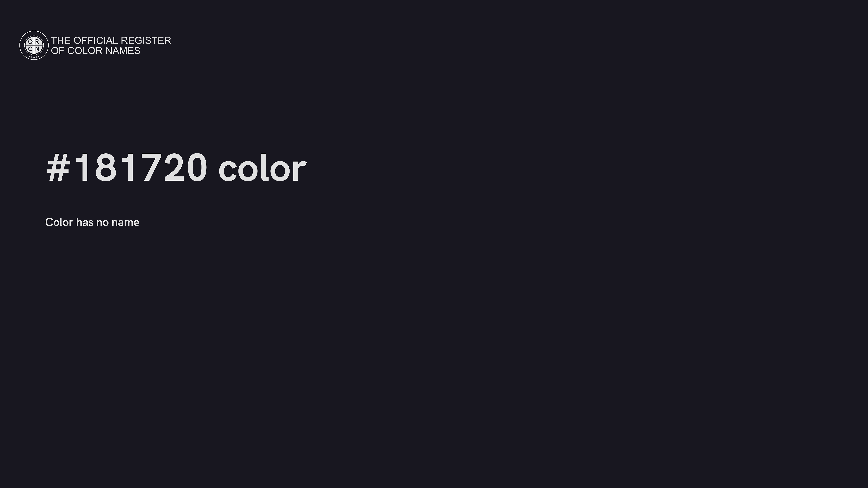This screenshot has height=488, width=868.
Task: Click the word THE in the site title
Action: point(61,40)
